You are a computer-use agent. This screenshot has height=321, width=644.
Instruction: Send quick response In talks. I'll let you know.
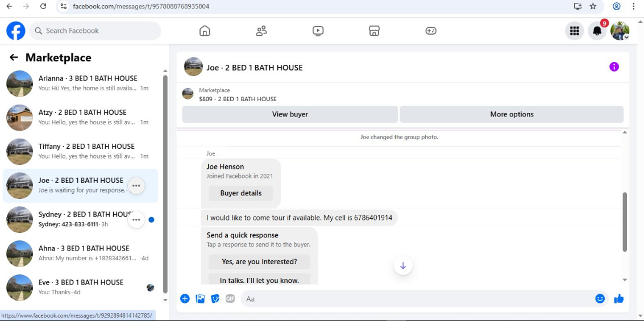[259, 280]
